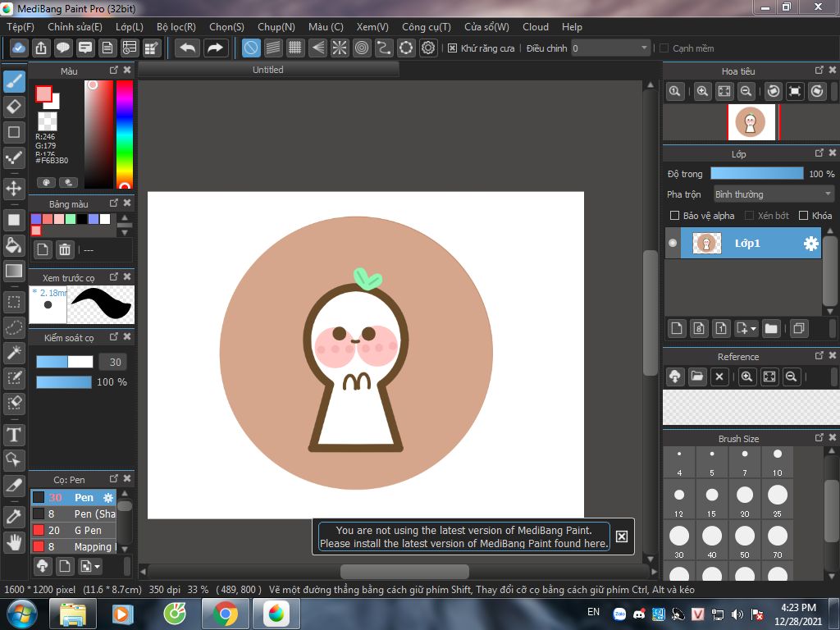Image resolution: width=840 pixels, height=630 pixels.
Task: Open a reference image folder
Action: click(697, 377)
